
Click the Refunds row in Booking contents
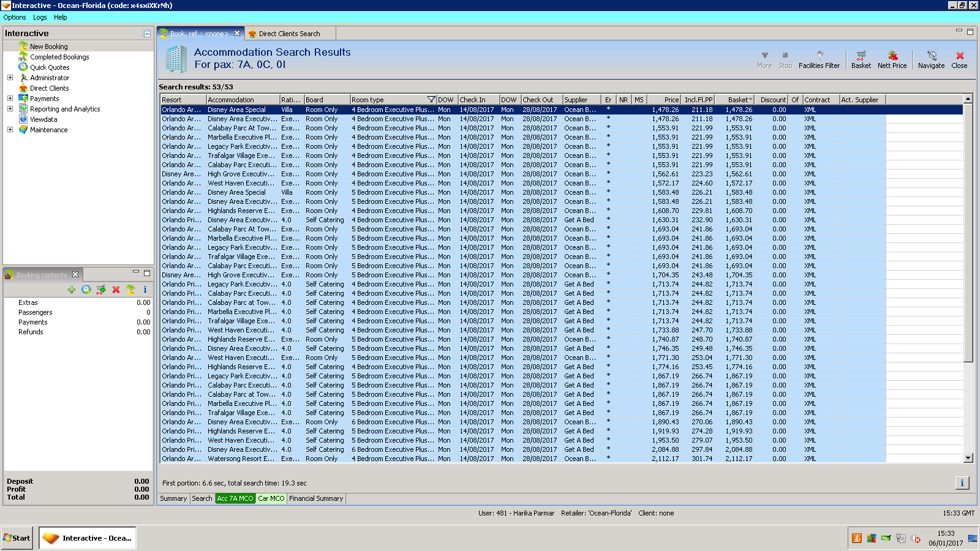[x=78, y=332]
